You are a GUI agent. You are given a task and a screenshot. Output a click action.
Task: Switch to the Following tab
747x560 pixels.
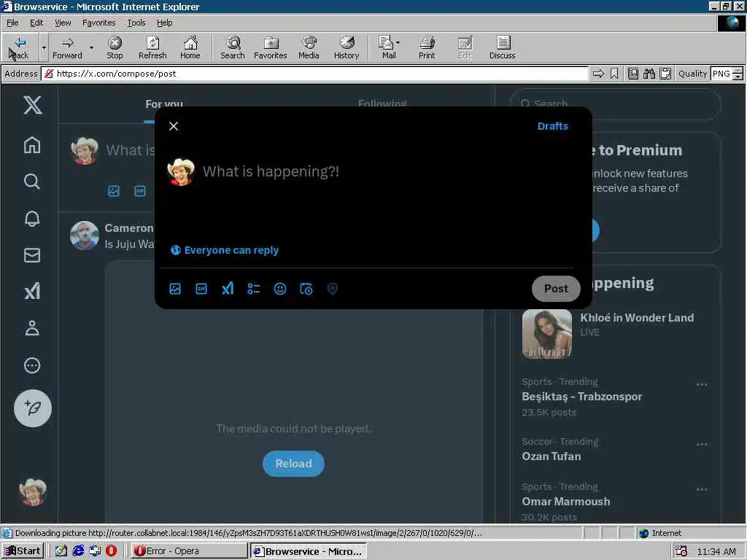pos(382,104)
